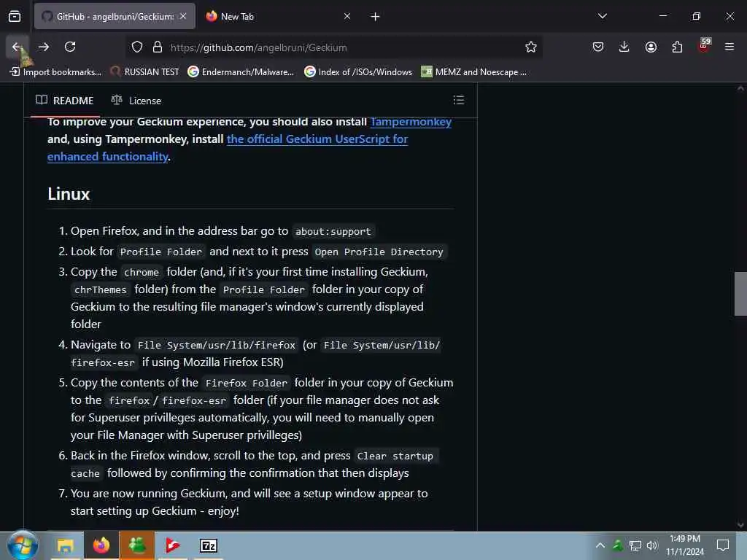747x560 pixels.
Task: Switch to Firefox in the taskbar
Action: 101,545
